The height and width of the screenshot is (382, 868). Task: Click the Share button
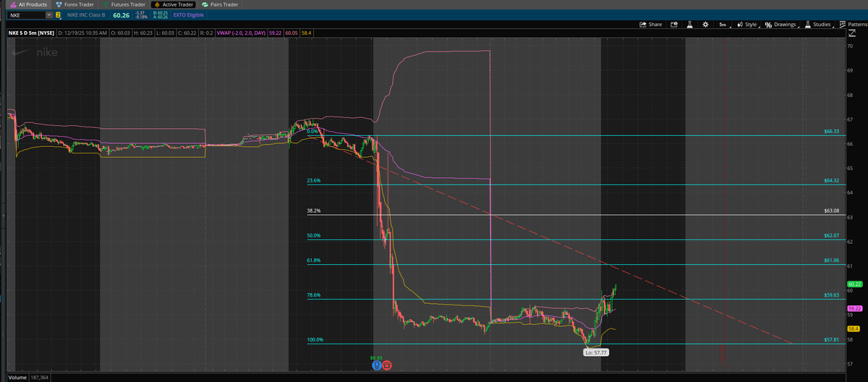[651, 25]
